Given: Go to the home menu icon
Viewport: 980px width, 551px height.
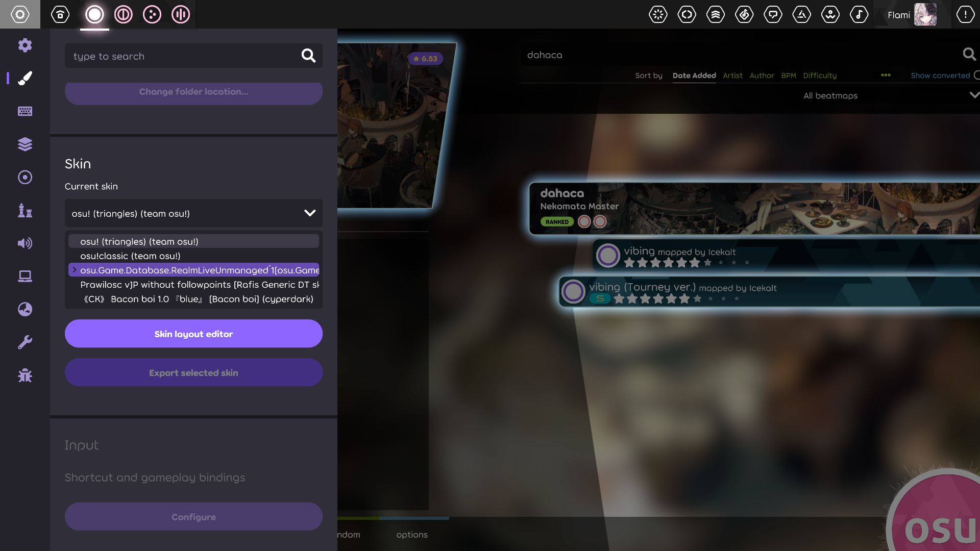Looking at the screenshot, I should pyautogui.click(x=60, y=14).
